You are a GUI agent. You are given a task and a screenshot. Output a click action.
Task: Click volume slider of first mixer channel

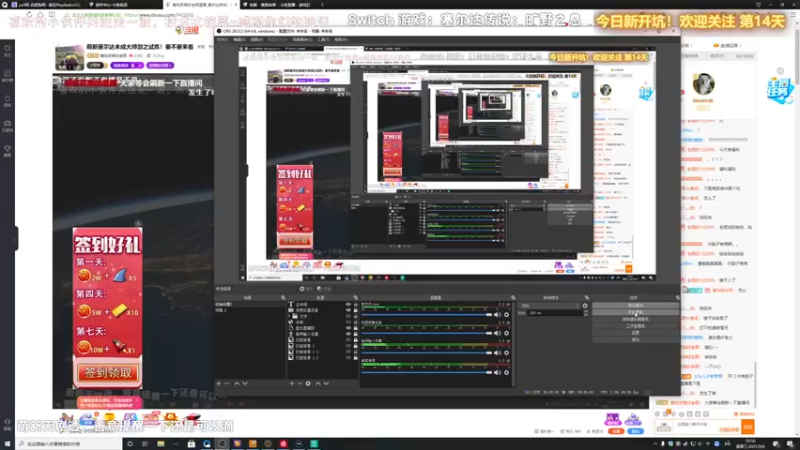click(x=427, y=315)
